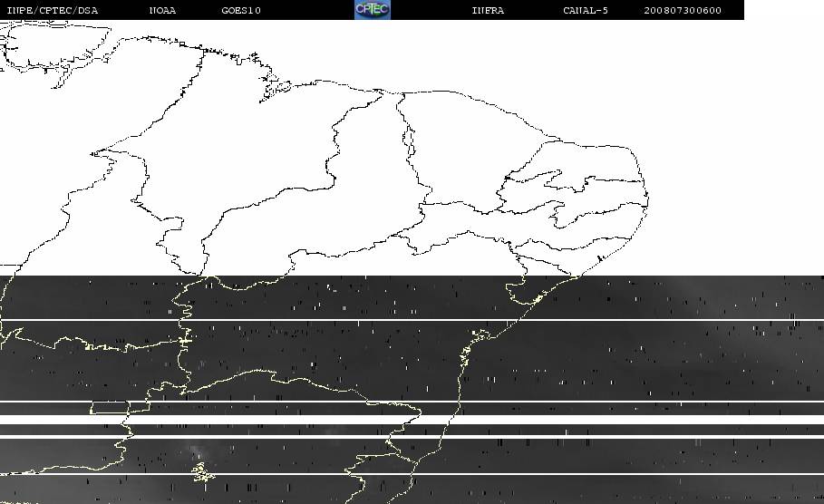The image size is (824, 504).
Task: Select the CANAL-5 channel label
Action: click(585, 11)
